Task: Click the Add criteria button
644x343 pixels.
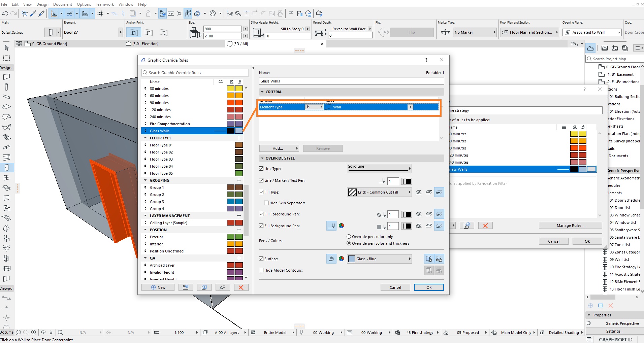Action: [x=279, y=148]
